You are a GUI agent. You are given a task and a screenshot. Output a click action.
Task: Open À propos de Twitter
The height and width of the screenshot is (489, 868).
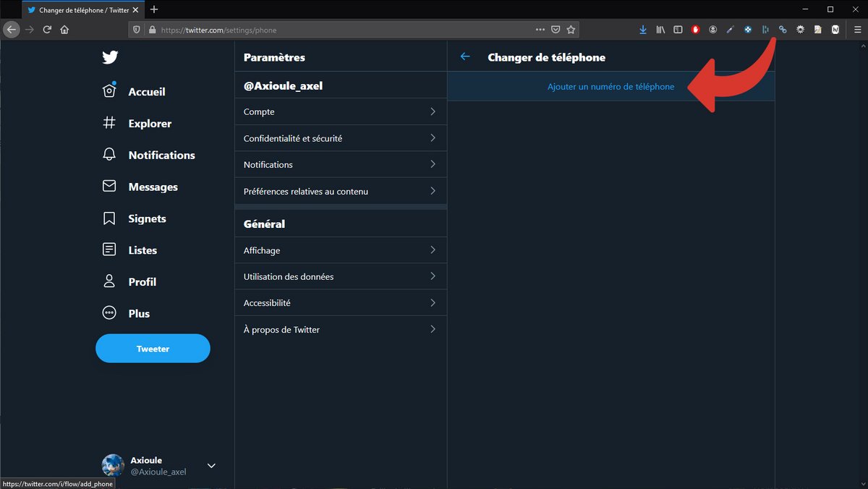pos(341,329)
